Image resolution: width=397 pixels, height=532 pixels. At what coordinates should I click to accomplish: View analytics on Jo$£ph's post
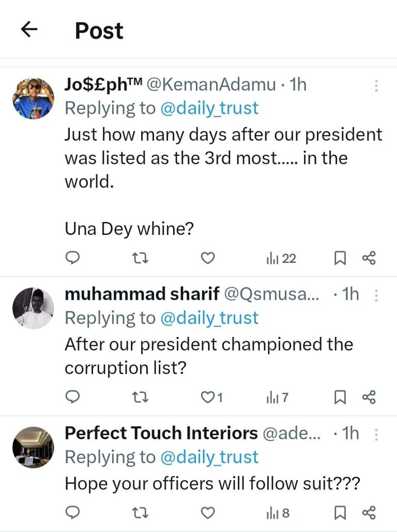pyautogui.click(x=281, y=258)
